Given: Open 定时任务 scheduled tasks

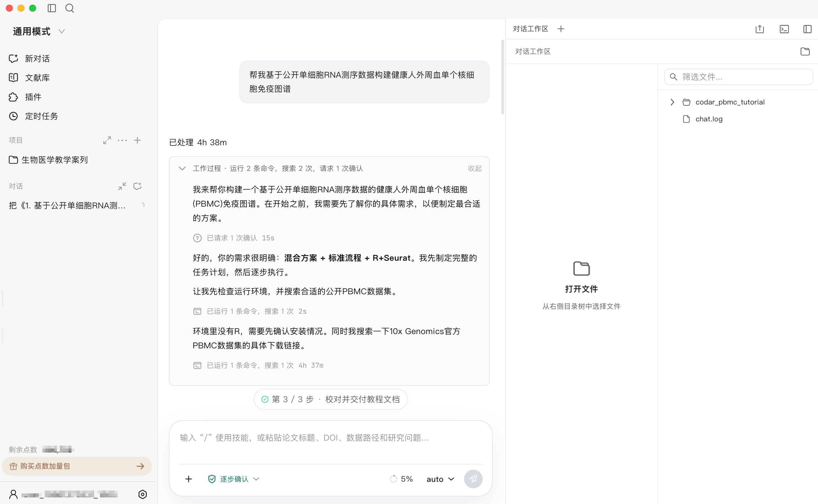Looking at the screenshot, I should pos(33,116).
